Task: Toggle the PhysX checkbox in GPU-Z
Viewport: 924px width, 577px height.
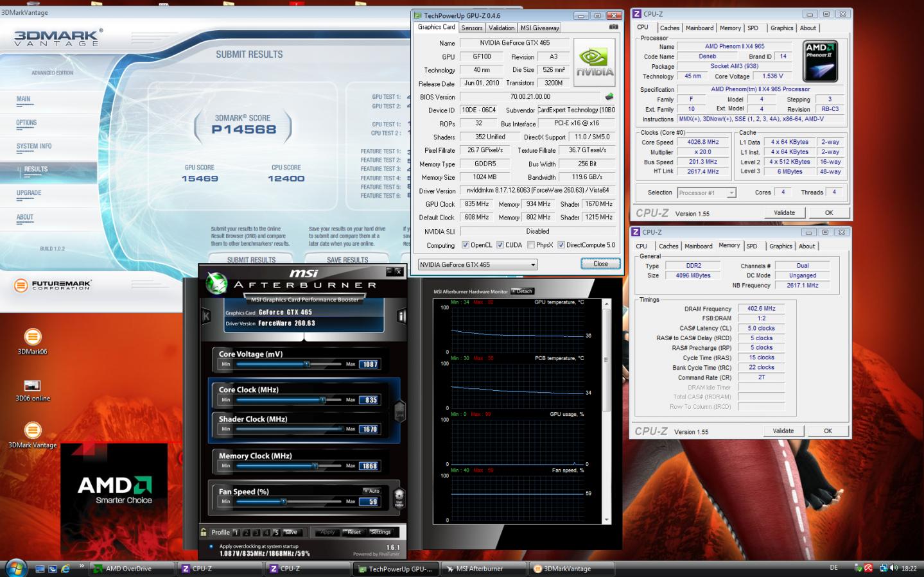Action: tap(531, 245)
